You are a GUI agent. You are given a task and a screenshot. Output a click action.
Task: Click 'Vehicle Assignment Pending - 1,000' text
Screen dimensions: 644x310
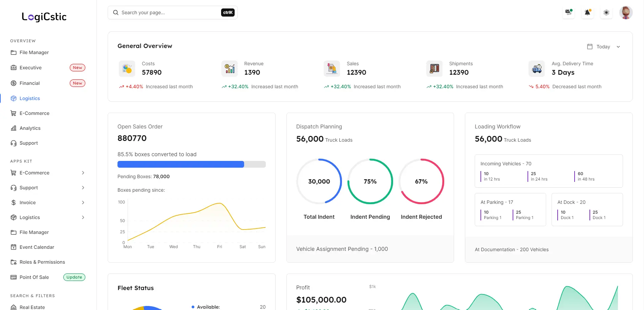(x=342, y=249)
